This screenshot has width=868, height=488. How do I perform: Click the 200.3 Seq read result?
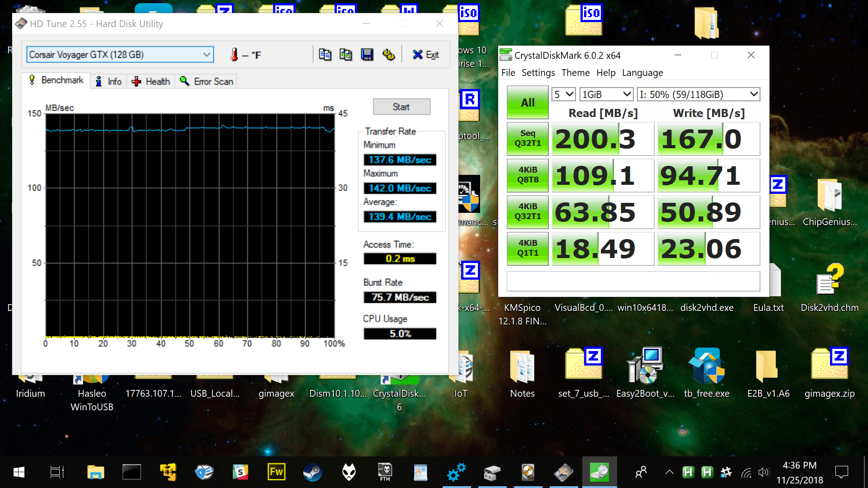click(x=603, y=139)
